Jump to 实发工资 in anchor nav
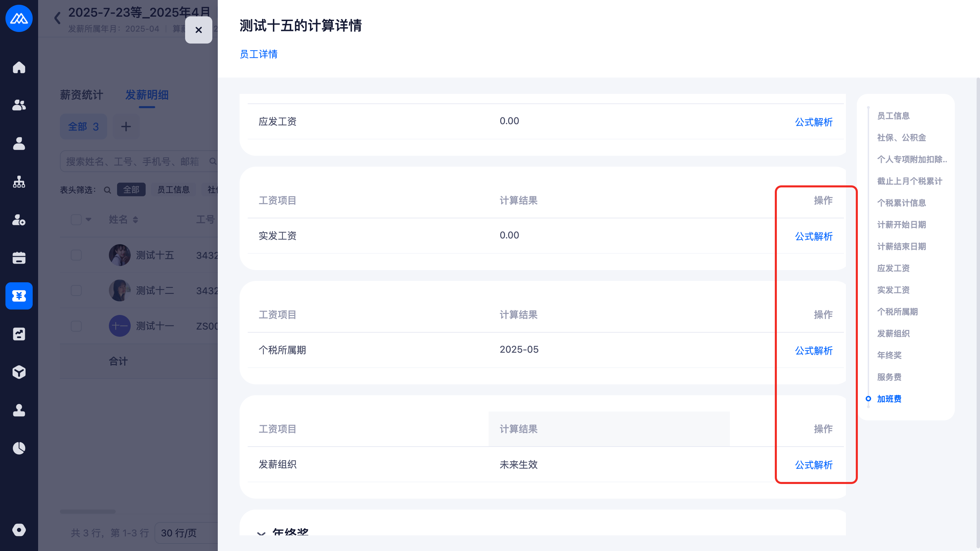The width and height of the screenshot is (980, 551). coord(893,290)
